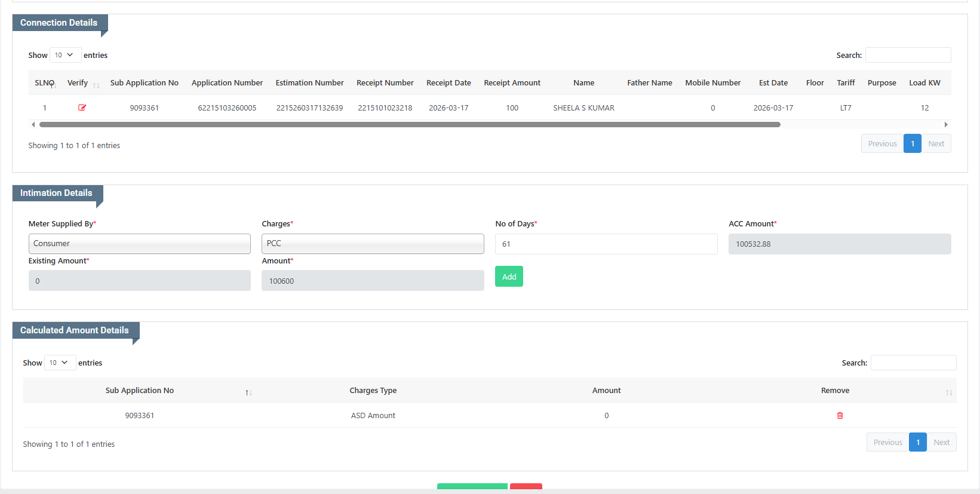Screen dimensions: 980x494
Task: Sort the Remove column arrows
Action: [948, 392]
